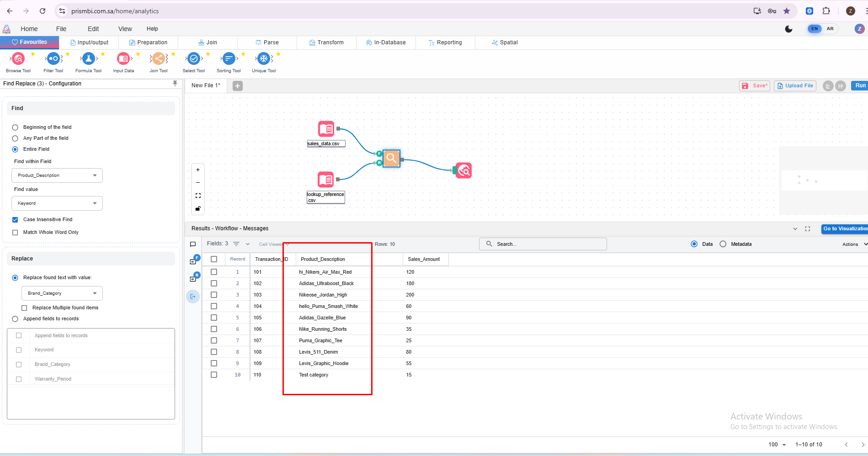The width and height of the screenshot is (868, 456).
Task: Disable Case Insensitive Find checkbox
Action: 15,220
